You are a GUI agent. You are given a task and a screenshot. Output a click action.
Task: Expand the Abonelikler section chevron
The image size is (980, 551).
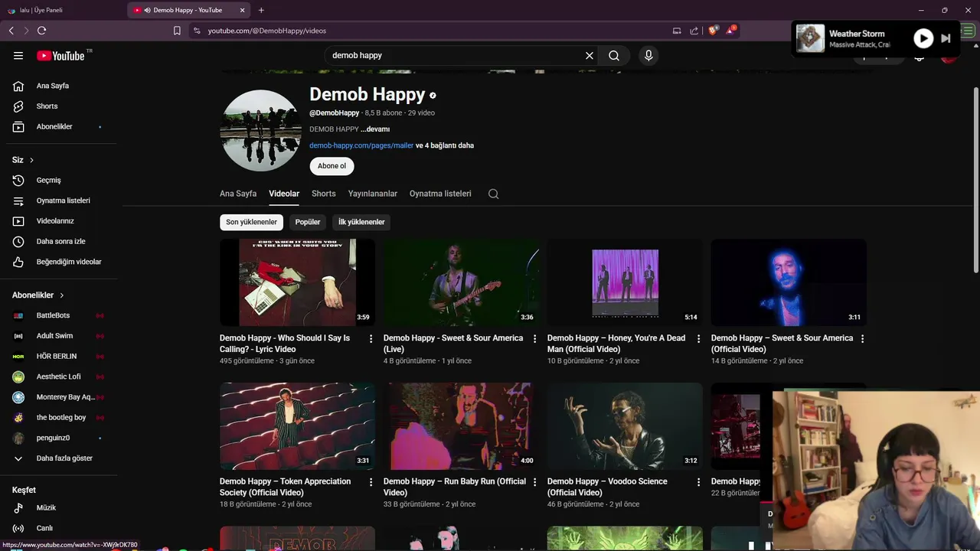coord(61,295)
